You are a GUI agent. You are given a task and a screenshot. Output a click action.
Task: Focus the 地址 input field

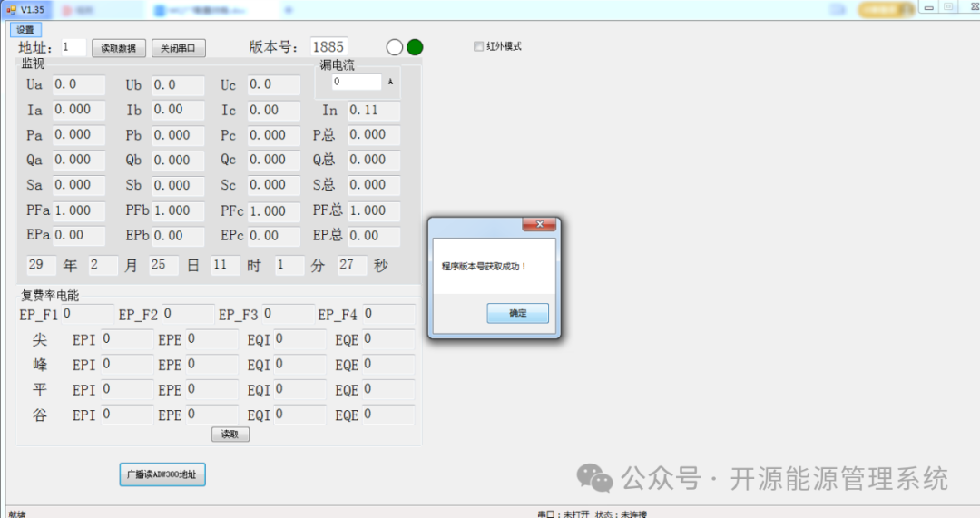pyautogui.click(x=73, y=47)
